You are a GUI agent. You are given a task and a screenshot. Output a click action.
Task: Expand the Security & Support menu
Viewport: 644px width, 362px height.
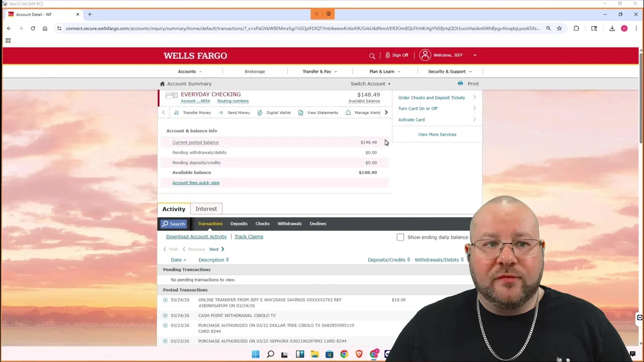click(x=450, y=71)
